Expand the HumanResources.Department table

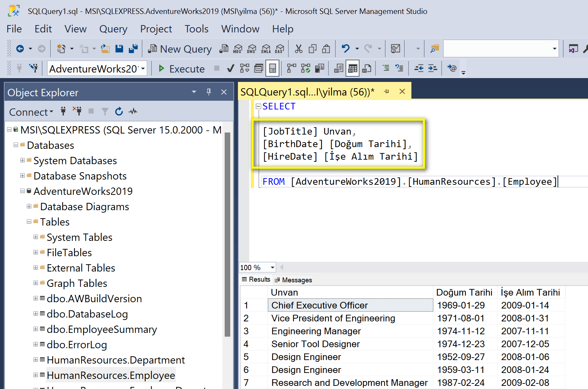pos(36,359)
